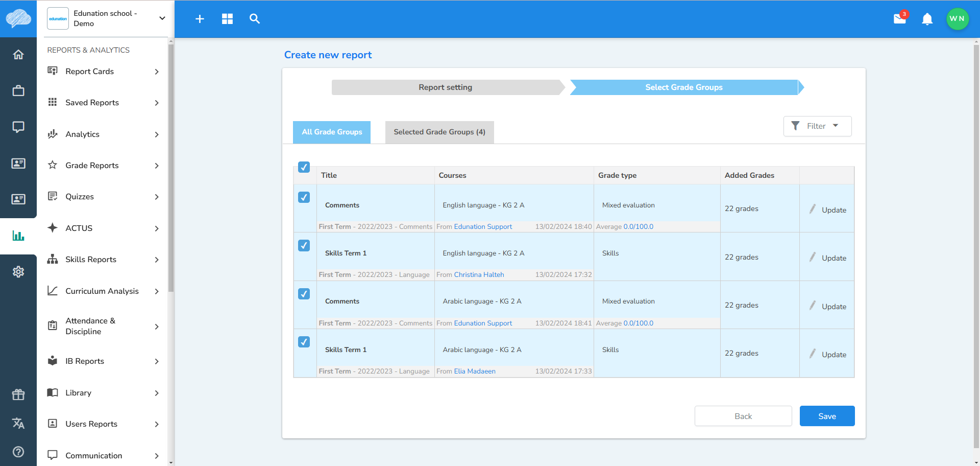Open the grid dashboard icon in top bar
Screen dimensions: 980x466
(x=227, y=19)
